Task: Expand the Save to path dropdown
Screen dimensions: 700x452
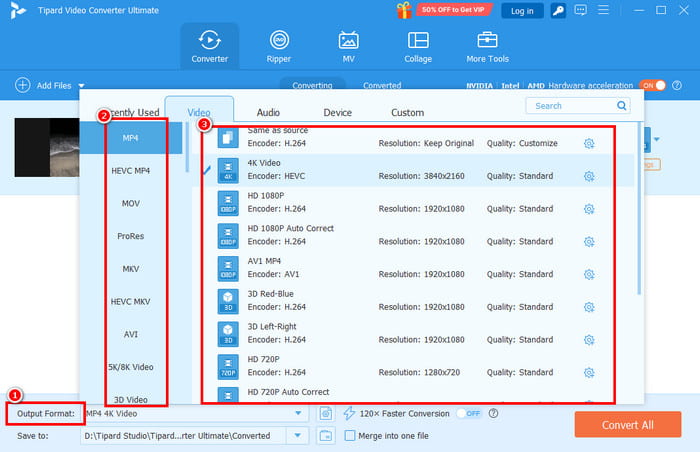Action: pyautogui.click(x=297, y=435)
